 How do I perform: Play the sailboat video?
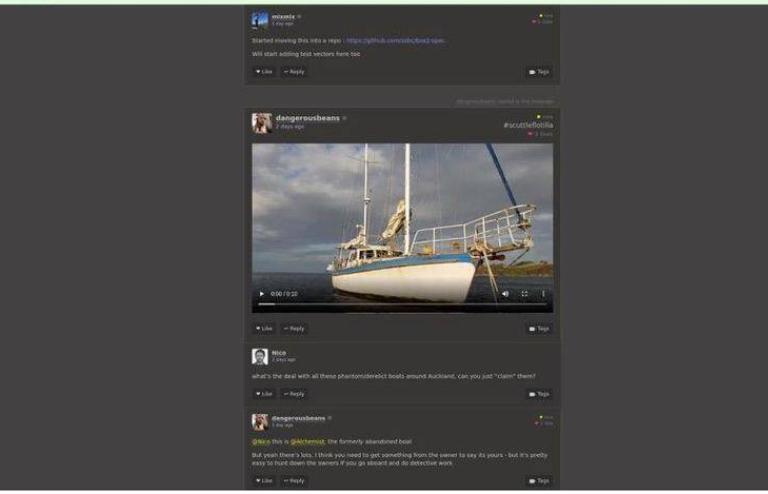(x=262, y=294)
